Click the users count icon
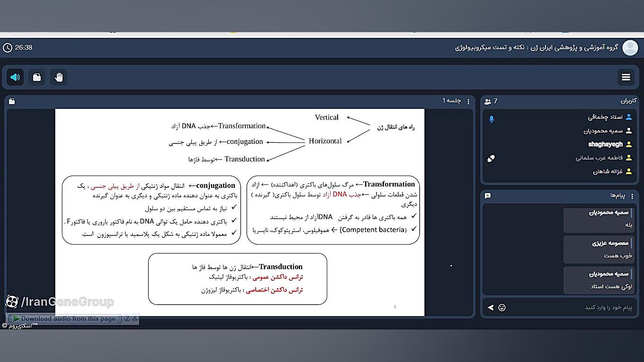Image resolution: width=644 pixels, height=362 pixels. coord(488,101)
